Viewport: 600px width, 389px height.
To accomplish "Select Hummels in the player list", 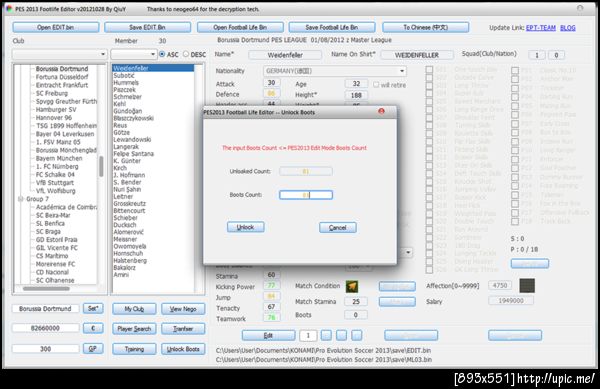I will [126, 83].
